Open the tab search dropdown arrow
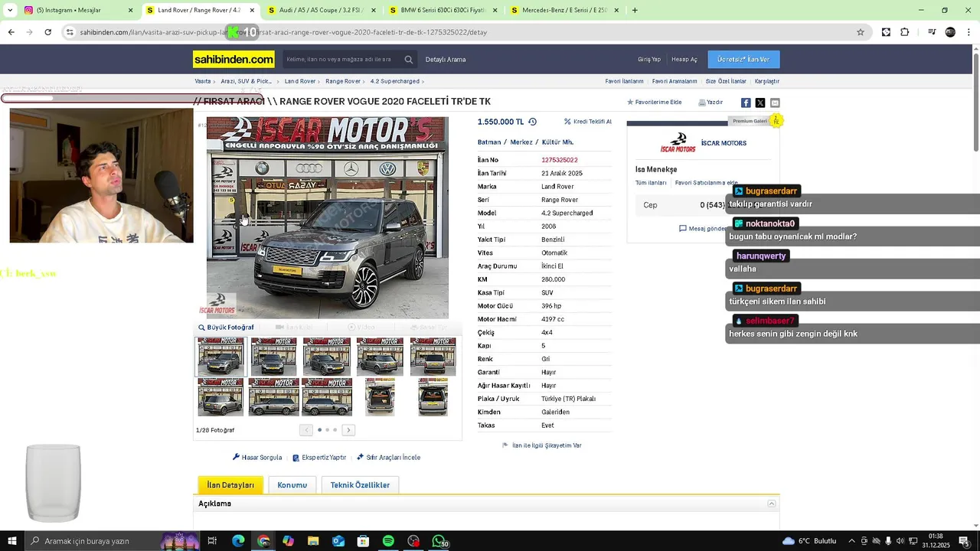Viewport: 980px width, 551px height. click(10, 11)
